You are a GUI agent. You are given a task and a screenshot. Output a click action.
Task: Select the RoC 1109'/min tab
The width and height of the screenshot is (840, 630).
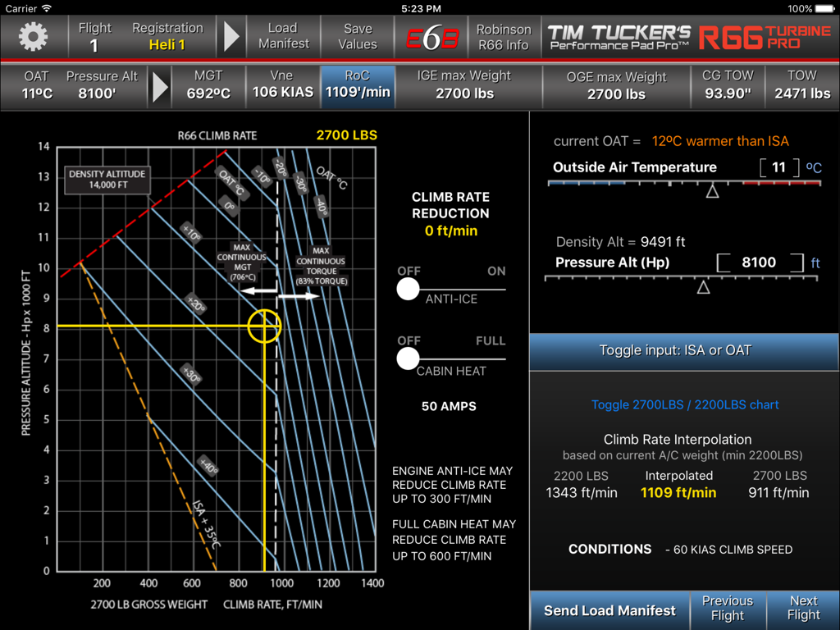(x=357, y=87)
